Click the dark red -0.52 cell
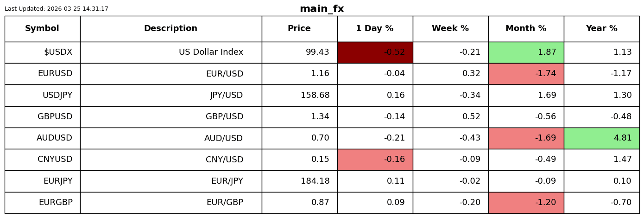Screen dimensions: 644x218 (x=375, y=52)
